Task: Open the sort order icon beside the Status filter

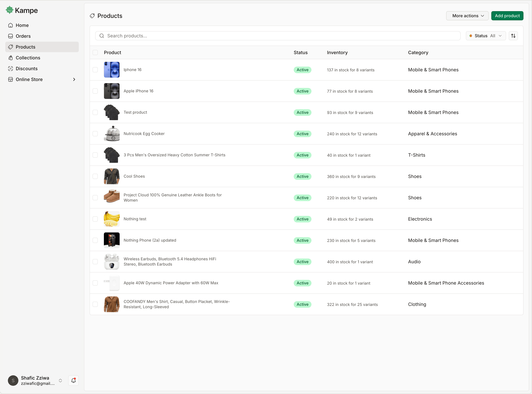Action: click(x=513, y=36)
